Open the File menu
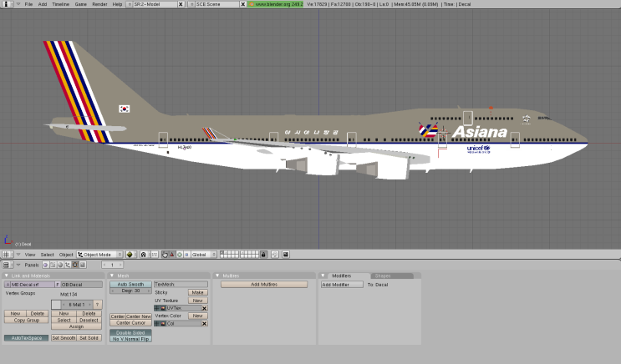The width and height of the screenshot is (621, 364). coord(28,4)
